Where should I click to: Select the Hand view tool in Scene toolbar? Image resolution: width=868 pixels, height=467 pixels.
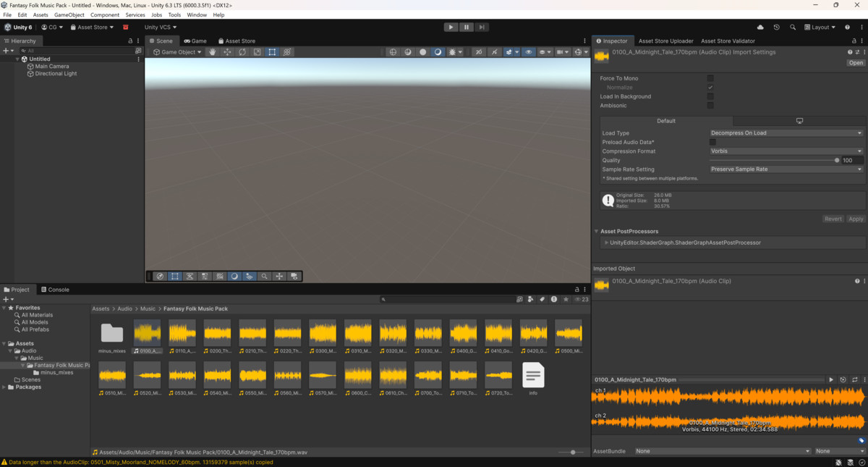(213, 52)
